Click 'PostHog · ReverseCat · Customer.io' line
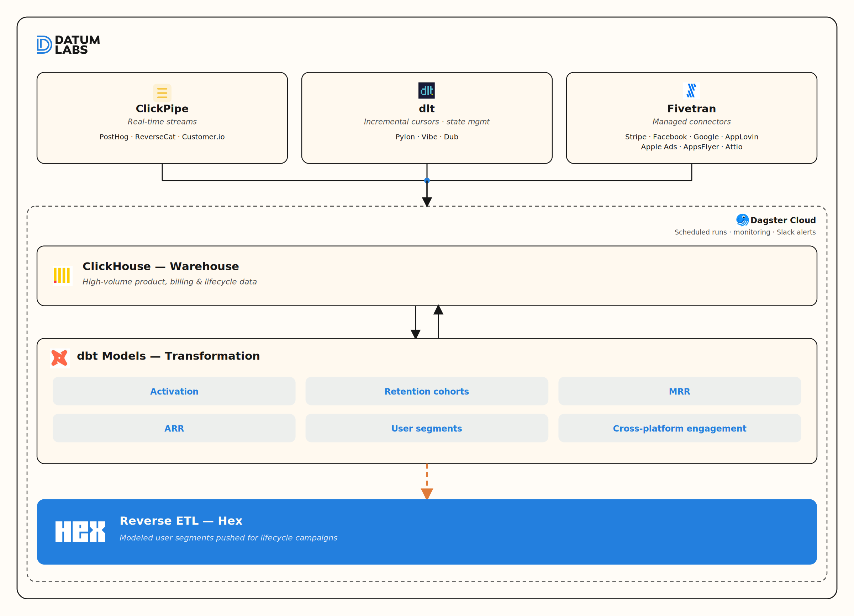The height and width of the screenshot is (616, 854). (162, 137)
